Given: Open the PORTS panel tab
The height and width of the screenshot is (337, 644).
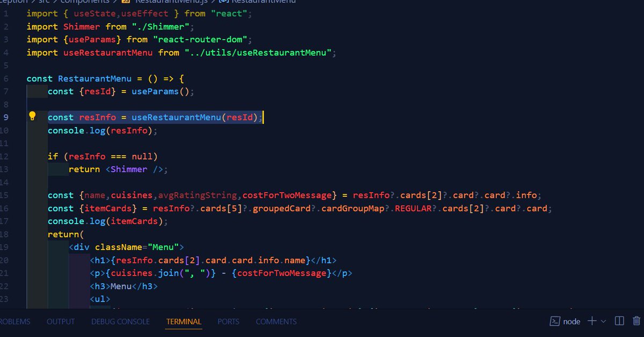Looking at the screenshot, I should coord(229,322).
